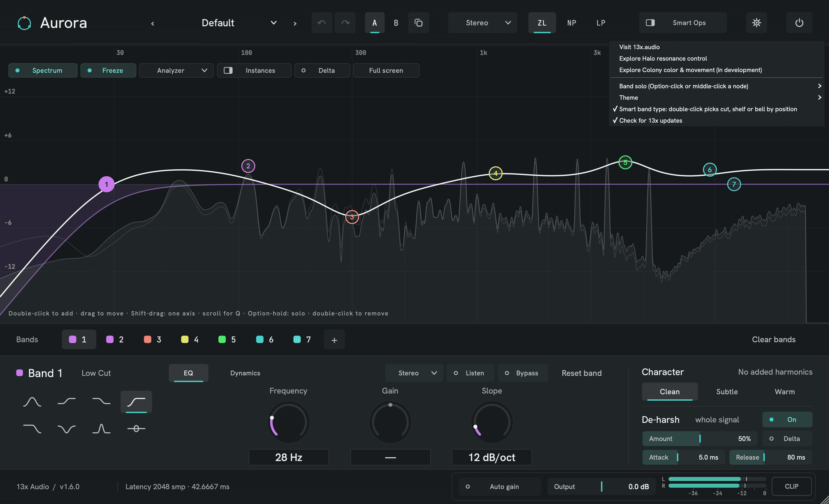The image size is (829, 504).
Task: Open settings with the gear icon
Action: (x=756, y=22)
